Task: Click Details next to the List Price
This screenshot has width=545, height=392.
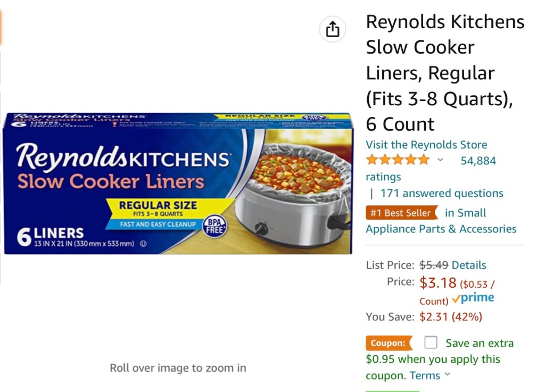Action: click(x=469, y=265)
